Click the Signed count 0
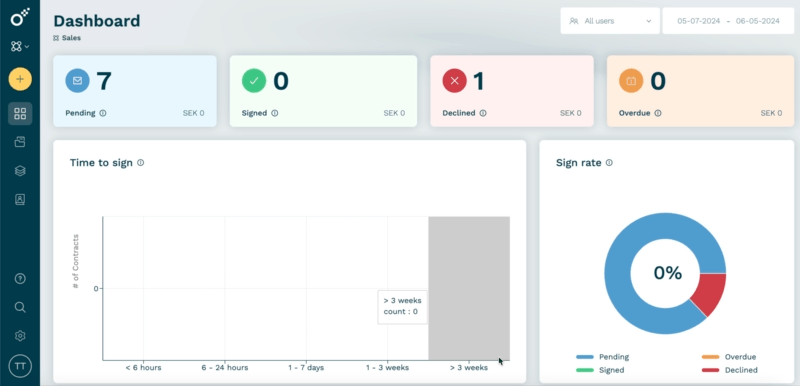The image size is (800, 386). 281,81
